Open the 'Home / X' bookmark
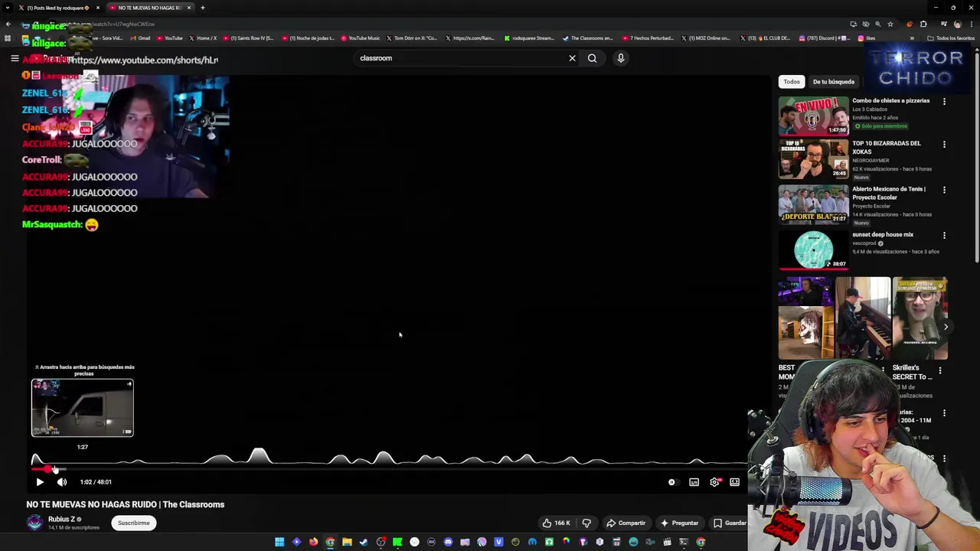 pyautogui.click(x=203, y=38)
